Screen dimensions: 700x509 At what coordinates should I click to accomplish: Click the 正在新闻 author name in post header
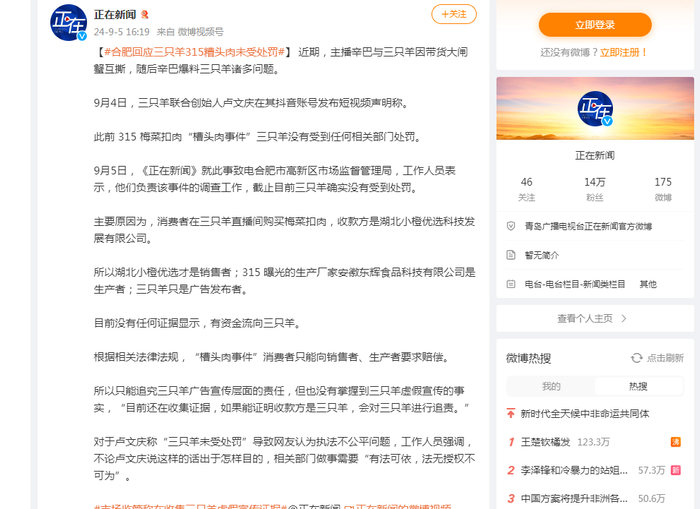point(115,15)
